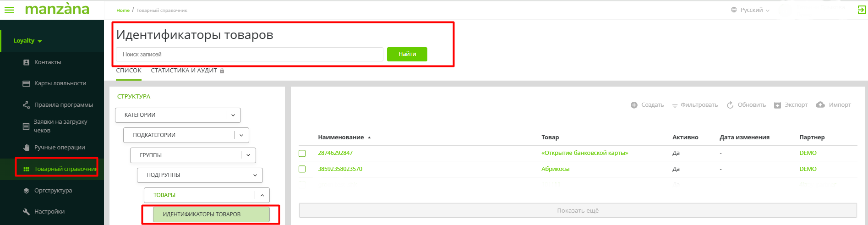Collapse the ТОВАРЫ section chevron
The width and height of the screenshot is (868, 225).
tap(262, 195)
